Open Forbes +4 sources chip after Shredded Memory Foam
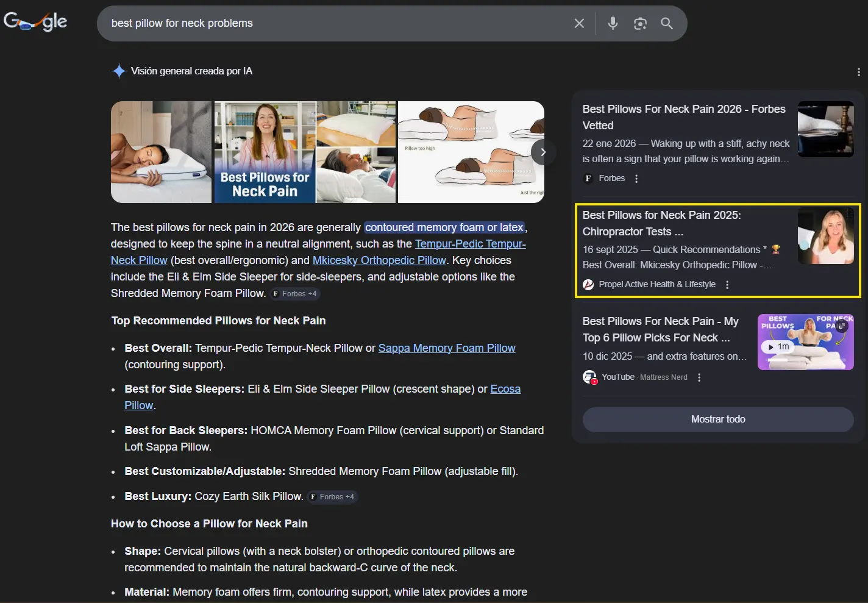Viewport: 868px width, 603px height. tap(295, 294)
